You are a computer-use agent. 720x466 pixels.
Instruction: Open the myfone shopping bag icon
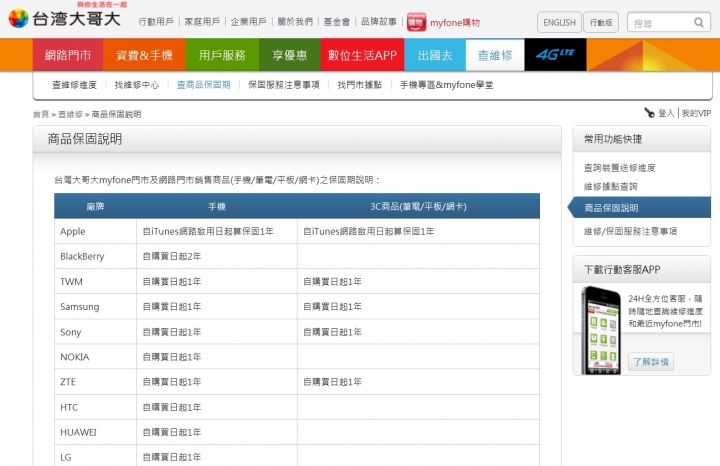click(416, 22)
